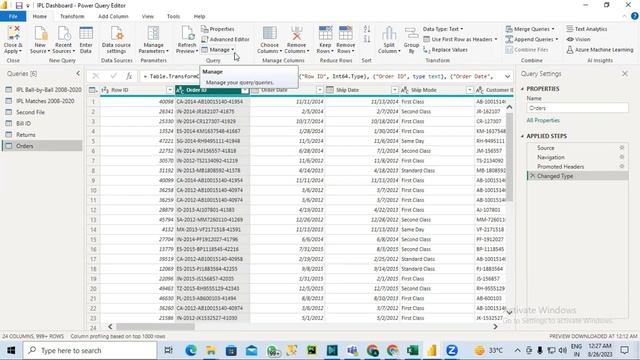Viewport: 640px width, 360px height.
Task: Expand the formula bar
Action: [x=507, y=76]
